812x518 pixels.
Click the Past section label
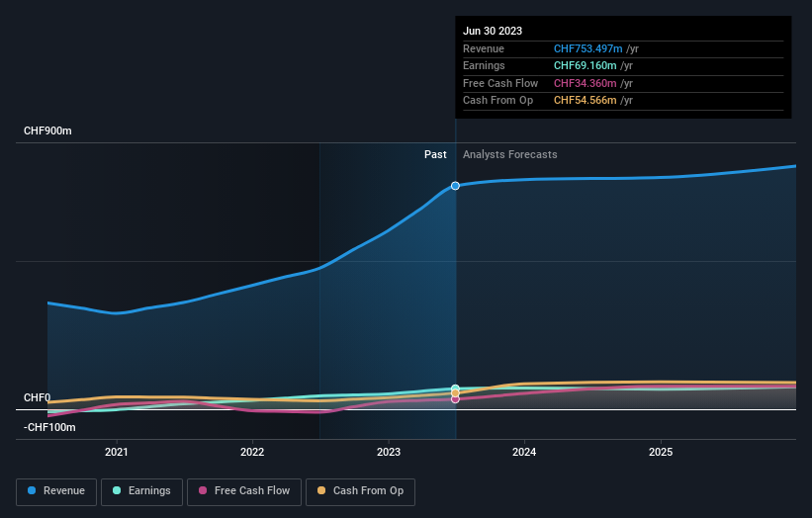[x=435, y=154]
